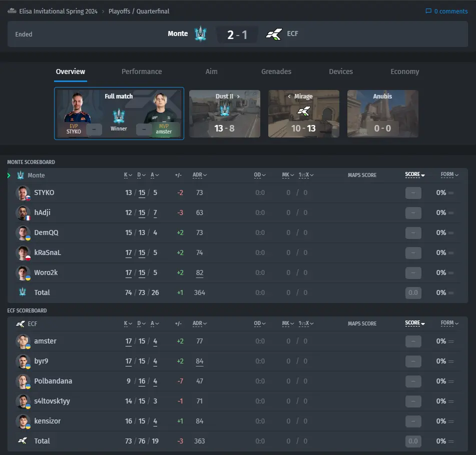
Task: Click the ECF team name in score bar
Action: coord(293,33)
